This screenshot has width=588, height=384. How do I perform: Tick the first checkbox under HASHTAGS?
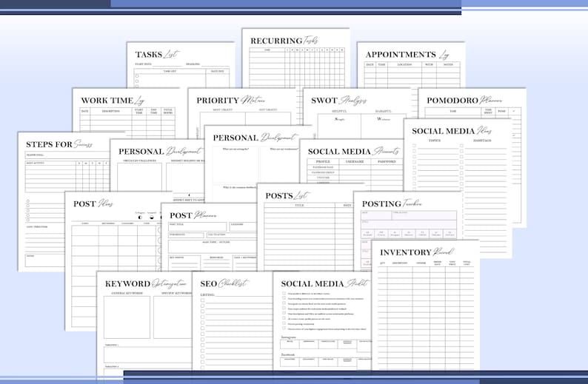pos(461,146)
